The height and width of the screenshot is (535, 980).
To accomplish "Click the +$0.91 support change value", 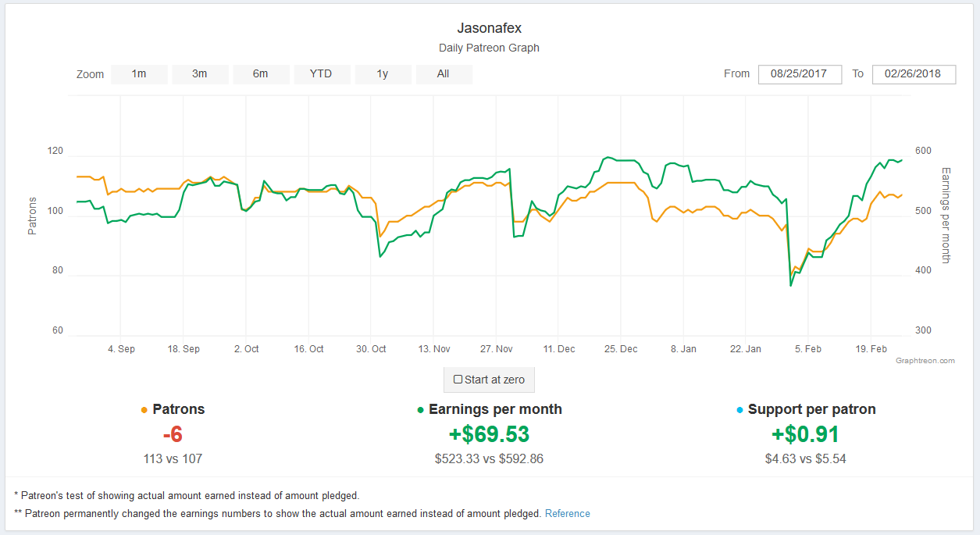I will click(x=806, y=434).
